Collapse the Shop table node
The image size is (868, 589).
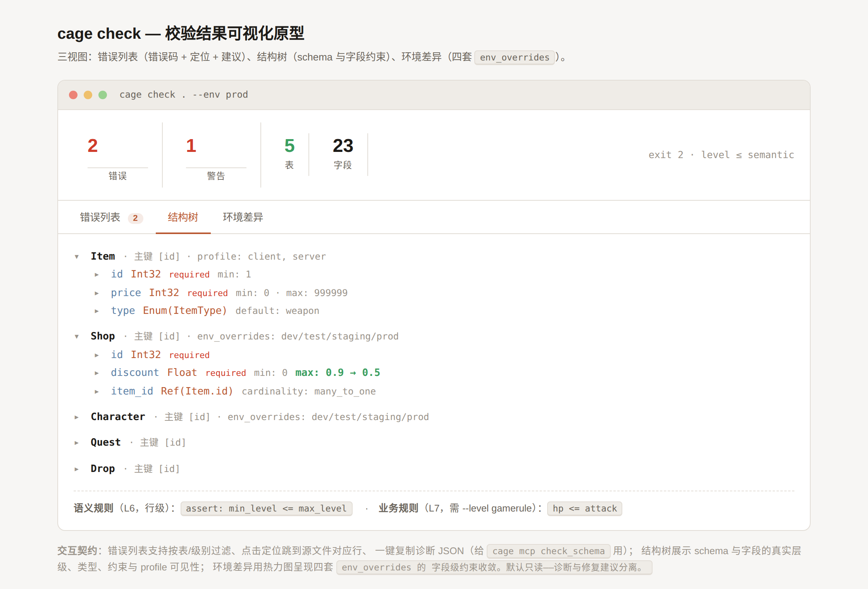pyautogui.click(x=77, y=336)
